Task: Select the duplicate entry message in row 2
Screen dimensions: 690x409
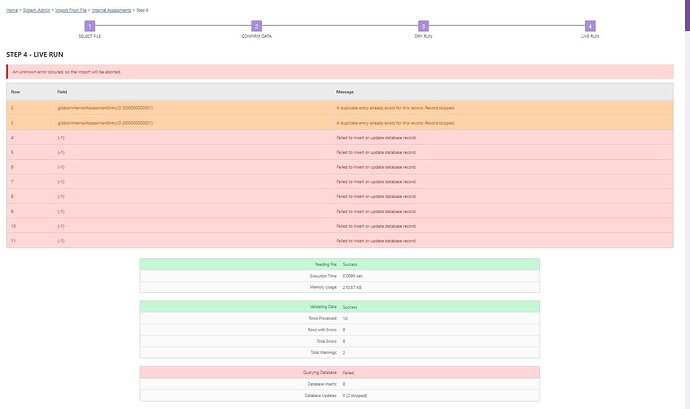Action: tap(395, 107)
